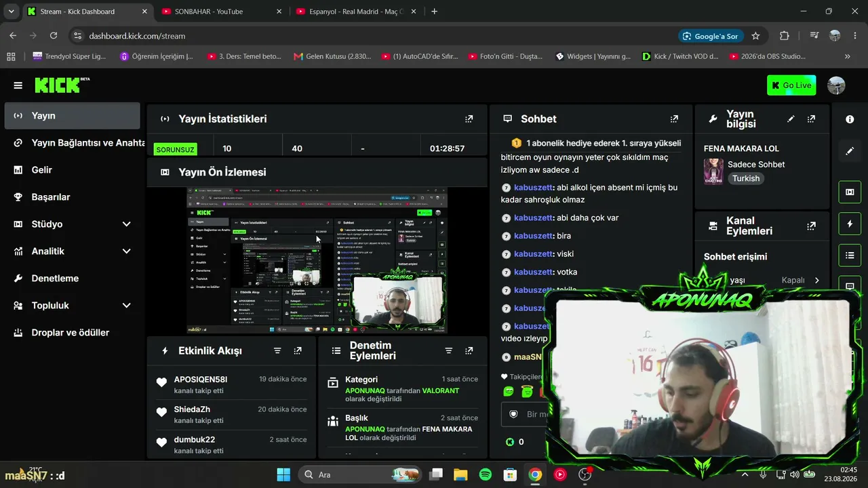Open the Trendyol Süper Lig bookmark
The width and height of the screenshot is (868, 488).
click(69, 56)
